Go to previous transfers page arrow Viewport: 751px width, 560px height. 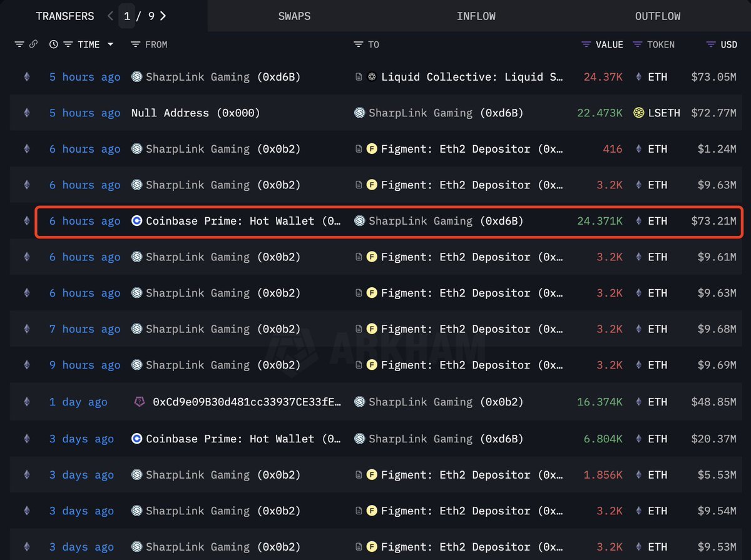[111, 16]
